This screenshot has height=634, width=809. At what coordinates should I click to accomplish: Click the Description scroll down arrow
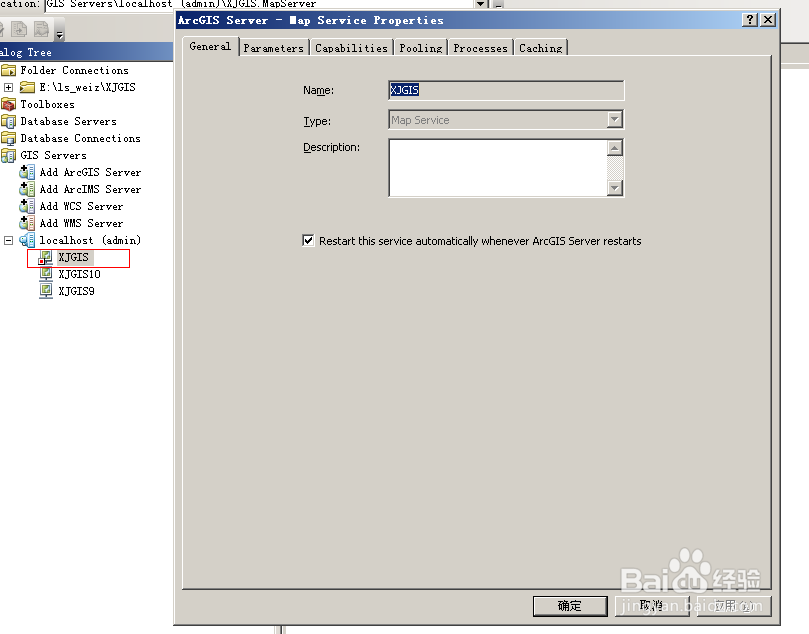(x=614, y=187)
